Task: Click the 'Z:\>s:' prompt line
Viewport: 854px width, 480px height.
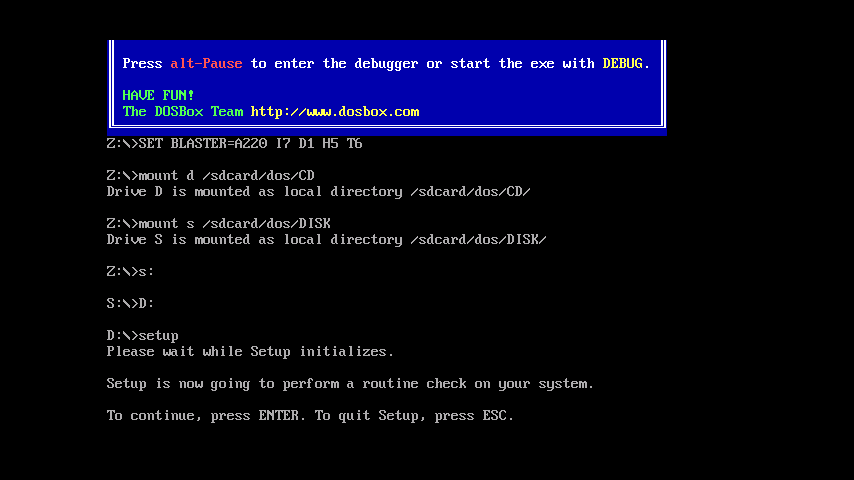Action: (x=131, y=271)
